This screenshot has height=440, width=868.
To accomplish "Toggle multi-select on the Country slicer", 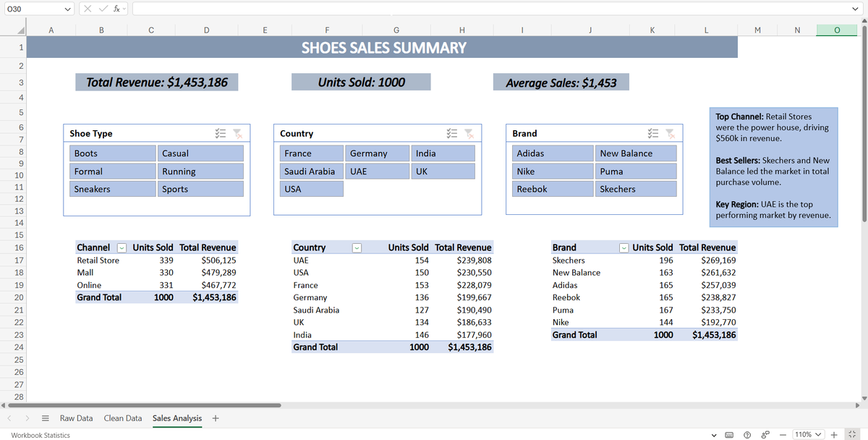I will point(453,133).
